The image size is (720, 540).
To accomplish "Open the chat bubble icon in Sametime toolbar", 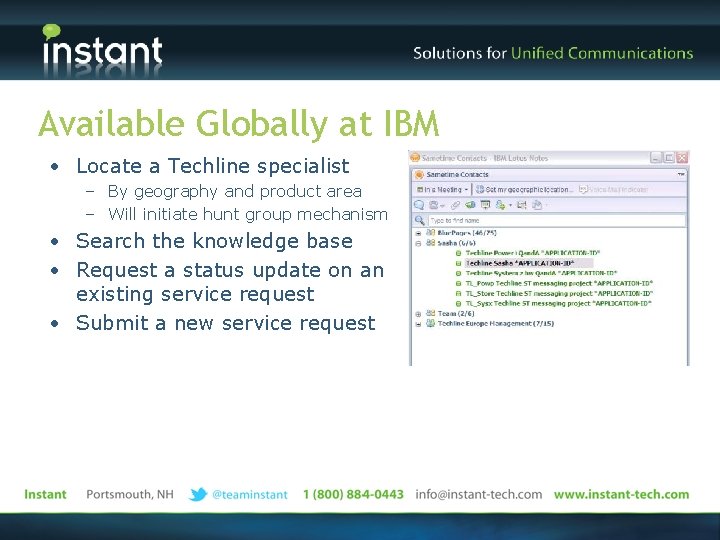I will pos(419,205).
